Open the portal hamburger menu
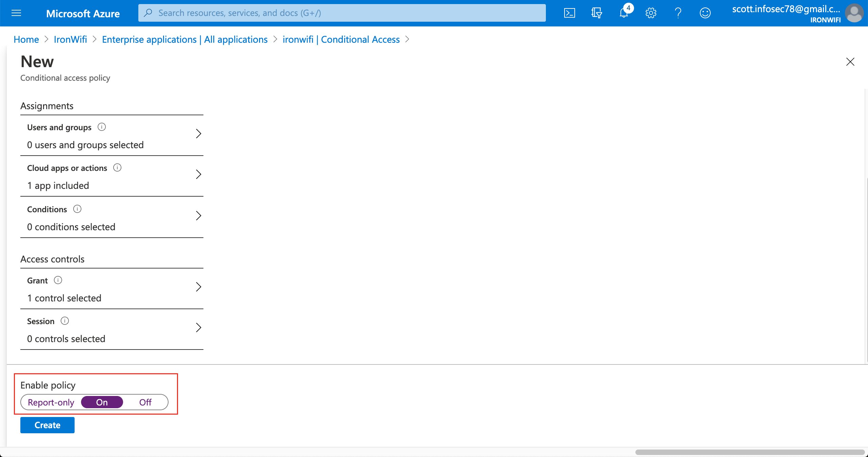The width and height of the screenshot is (868, 457). (x=16, y=13)
